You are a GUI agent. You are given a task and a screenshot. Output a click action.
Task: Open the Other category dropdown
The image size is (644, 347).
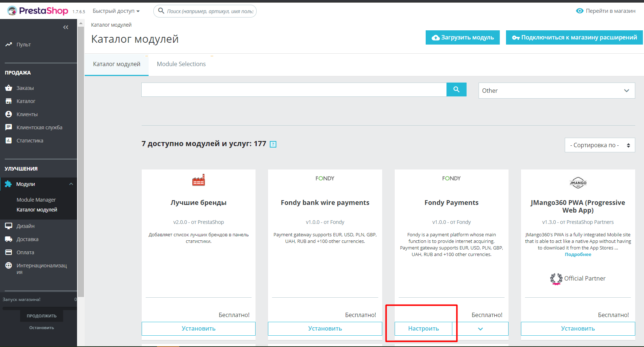[x=557, y=91]
